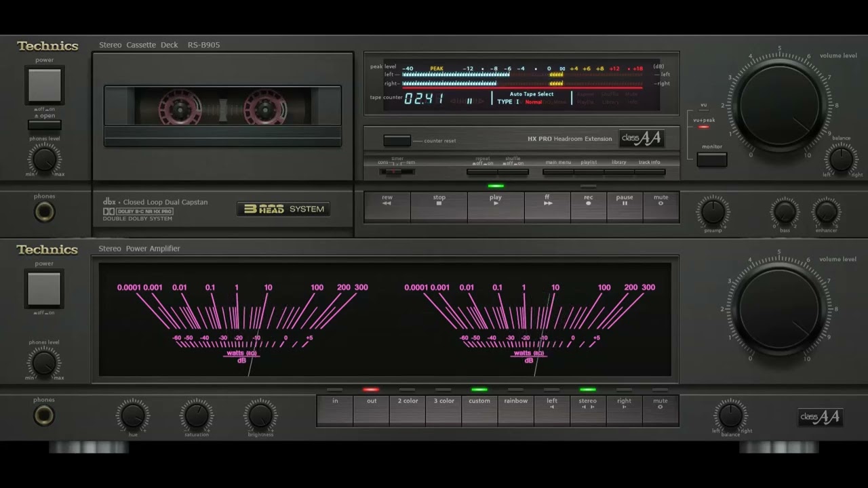This screenshot has height=488, width=868.
Task: Rewind the tape with the rew button
Action: pos(387,207)
